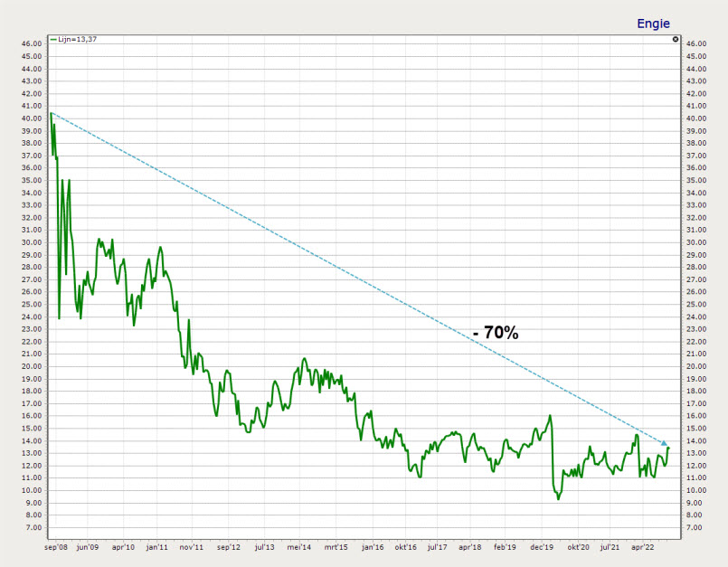Click the -70% annotation label

coord(495,333)
